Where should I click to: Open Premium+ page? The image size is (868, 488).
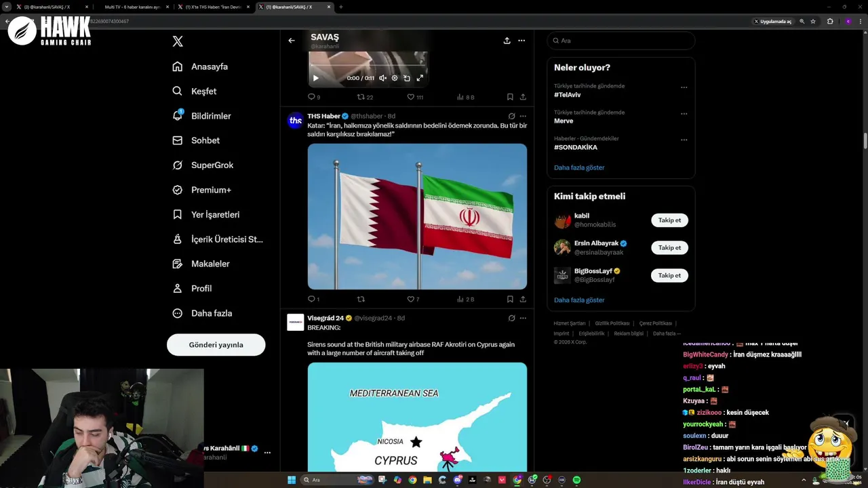(202, 190)
